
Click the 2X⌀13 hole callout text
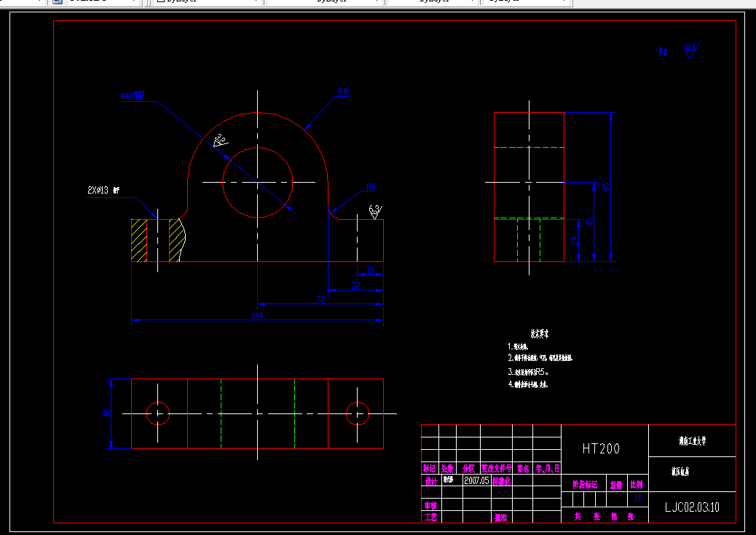[103, 191]
